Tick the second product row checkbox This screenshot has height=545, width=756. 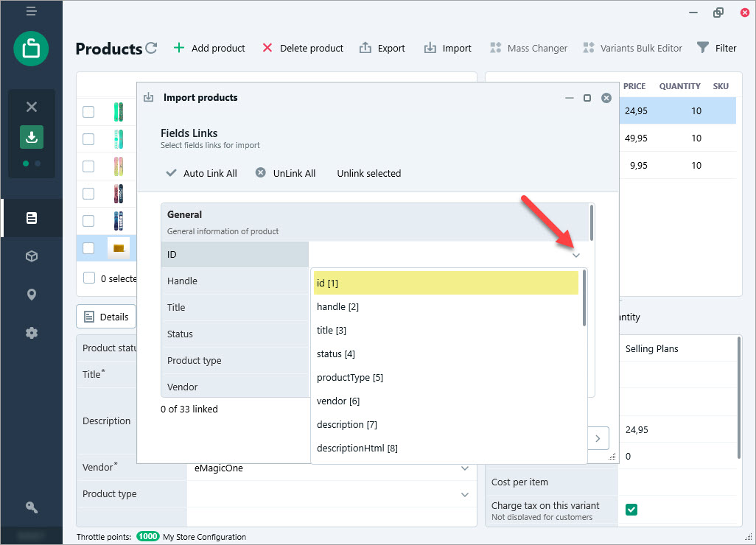(88, 139)
